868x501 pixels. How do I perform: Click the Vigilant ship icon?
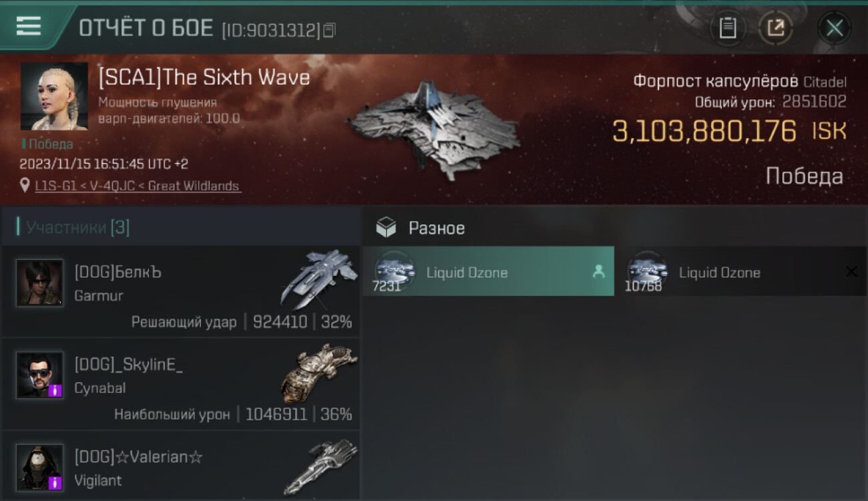(320, 466)
